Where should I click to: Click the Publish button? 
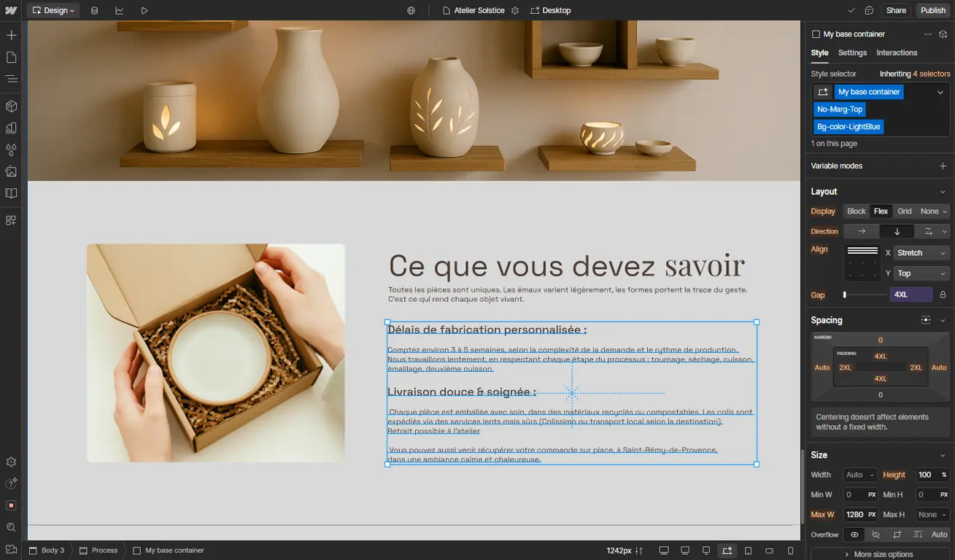coord(933,10)
